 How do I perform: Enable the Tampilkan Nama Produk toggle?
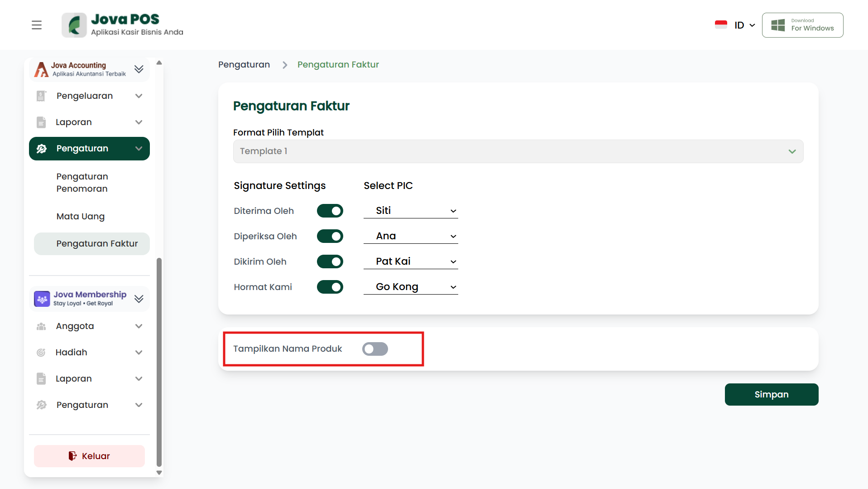pos(375,349)
